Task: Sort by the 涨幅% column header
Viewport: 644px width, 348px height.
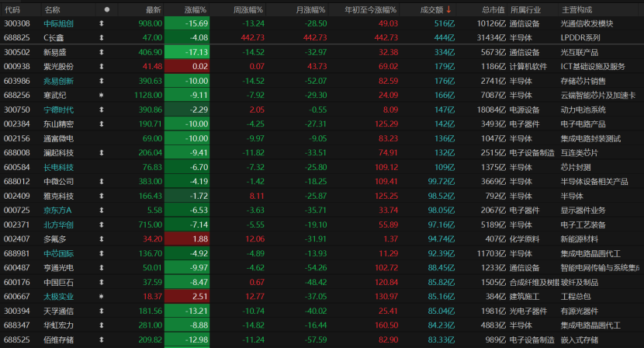Action: [196, 9]
